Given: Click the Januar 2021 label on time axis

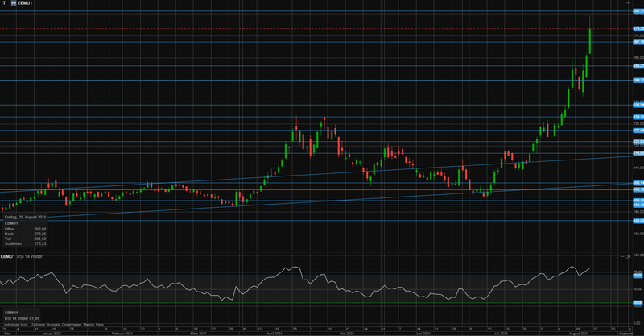Looking at the screenshot, I should pyautogui.click(x=50, y=331).
